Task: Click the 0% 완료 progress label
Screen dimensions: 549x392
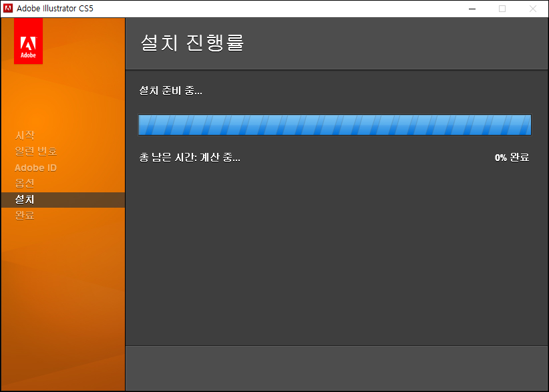Action: (x=512, y=158)
